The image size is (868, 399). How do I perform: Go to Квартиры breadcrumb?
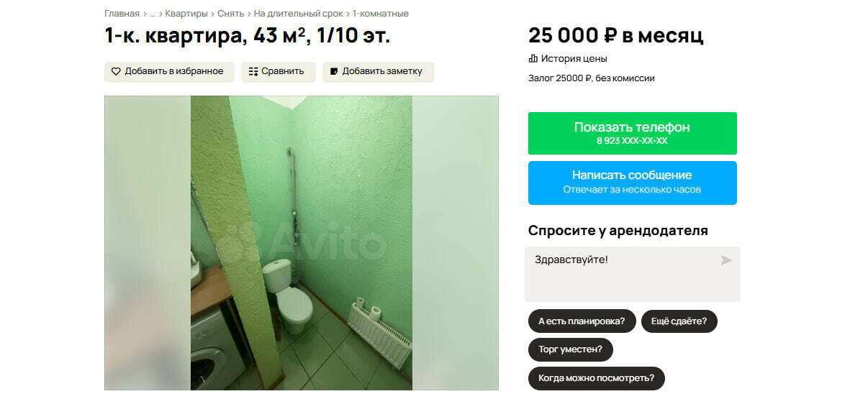click(186, 14)
